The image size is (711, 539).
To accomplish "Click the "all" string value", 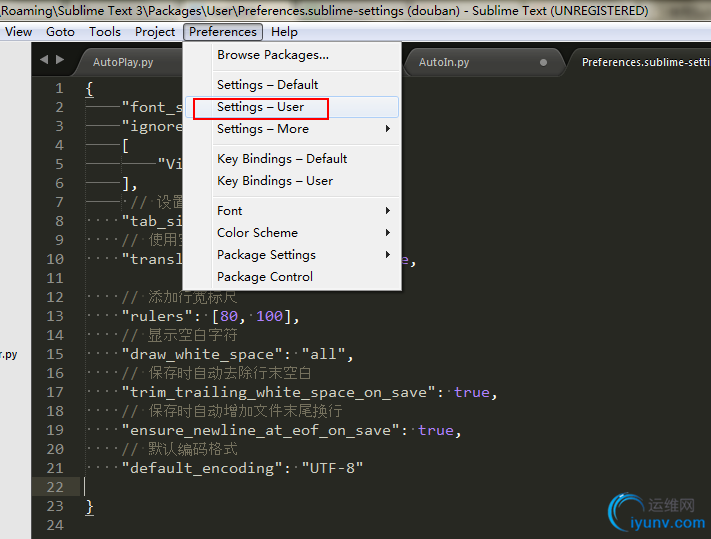I will 323,354.
